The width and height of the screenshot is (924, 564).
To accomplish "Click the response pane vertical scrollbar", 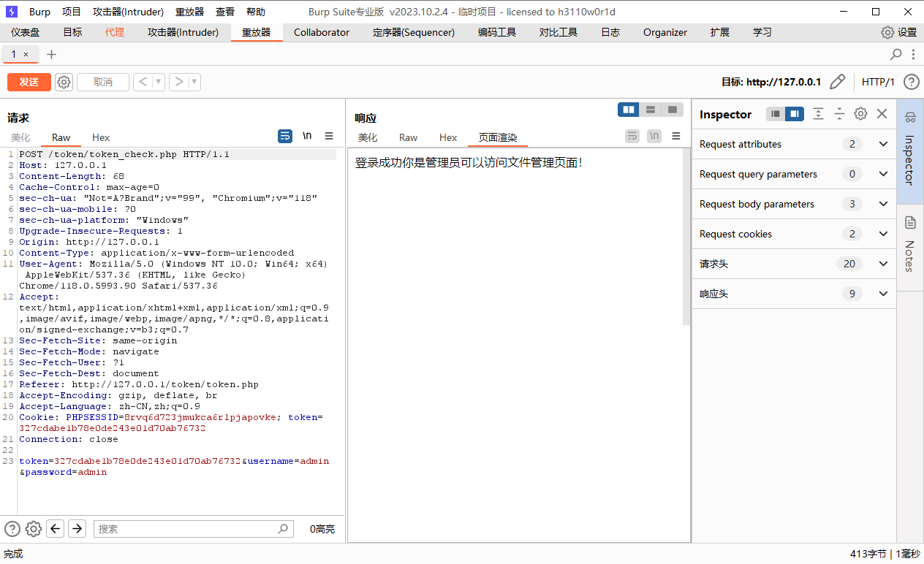I will point(686,237).
